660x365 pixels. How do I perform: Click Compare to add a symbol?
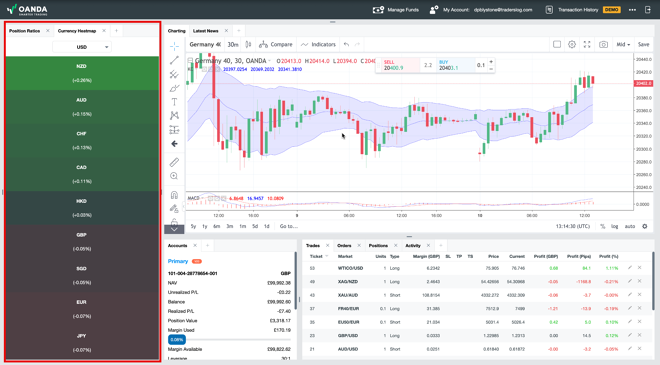click(276, 44)
